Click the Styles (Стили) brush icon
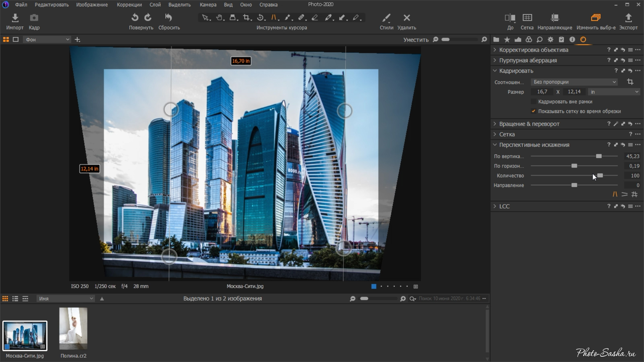 tap(386, 18)
